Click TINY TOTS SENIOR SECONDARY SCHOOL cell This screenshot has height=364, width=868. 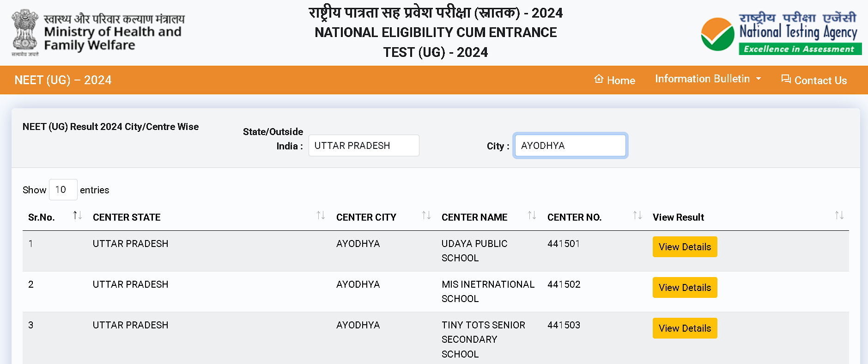point(483,339)
